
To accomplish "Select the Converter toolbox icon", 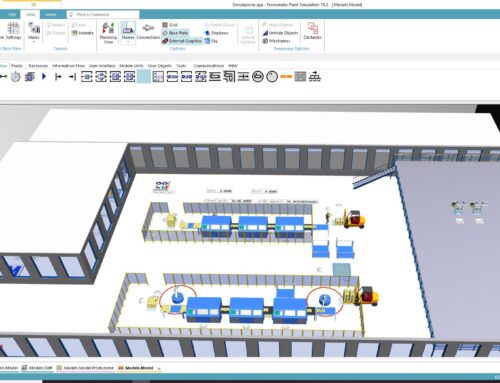I will [x=243, y=77].
